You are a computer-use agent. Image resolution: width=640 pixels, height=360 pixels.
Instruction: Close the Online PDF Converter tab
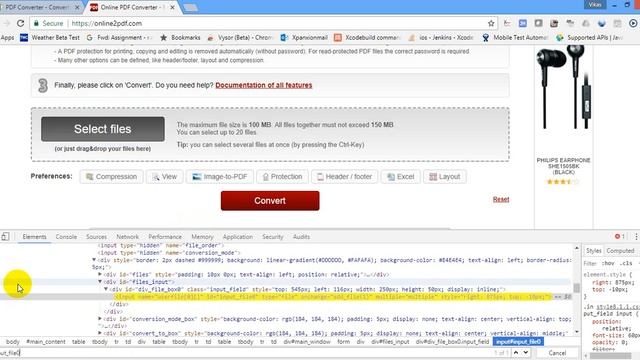pyautogui.click(x=172, y=7)
